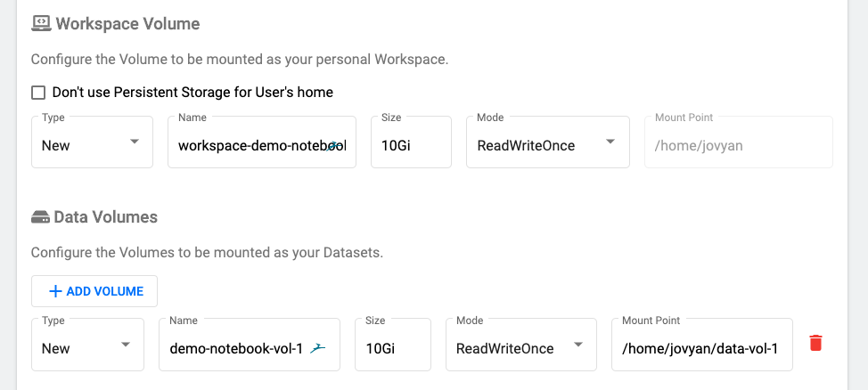Image resolution: width=868 pixels, height=390 pixels.
Task: Enable Don't use Persistent Storage checkbox
Action: [x=38, y=92]
